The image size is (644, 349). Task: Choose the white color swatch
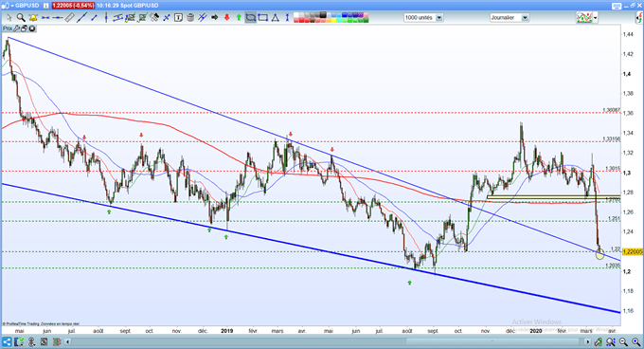click(x=296, y=15)
